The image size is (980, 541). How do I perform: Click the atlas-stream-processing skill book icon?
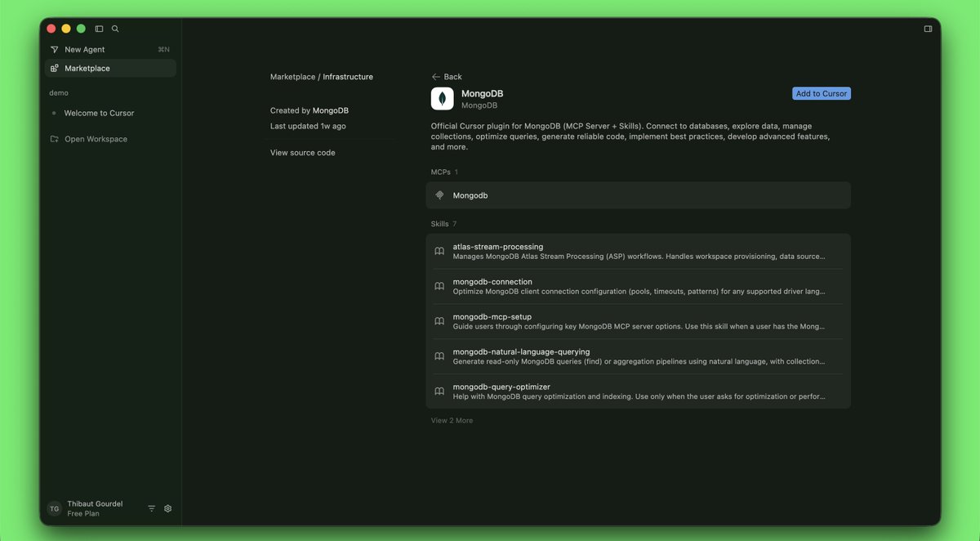439,251
